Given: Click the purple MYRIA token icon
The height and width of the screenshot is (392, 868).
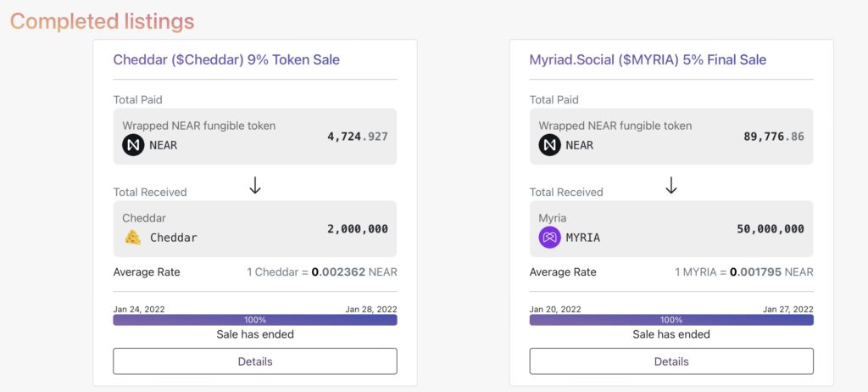Looking at the screenshot, I should 549,238.
